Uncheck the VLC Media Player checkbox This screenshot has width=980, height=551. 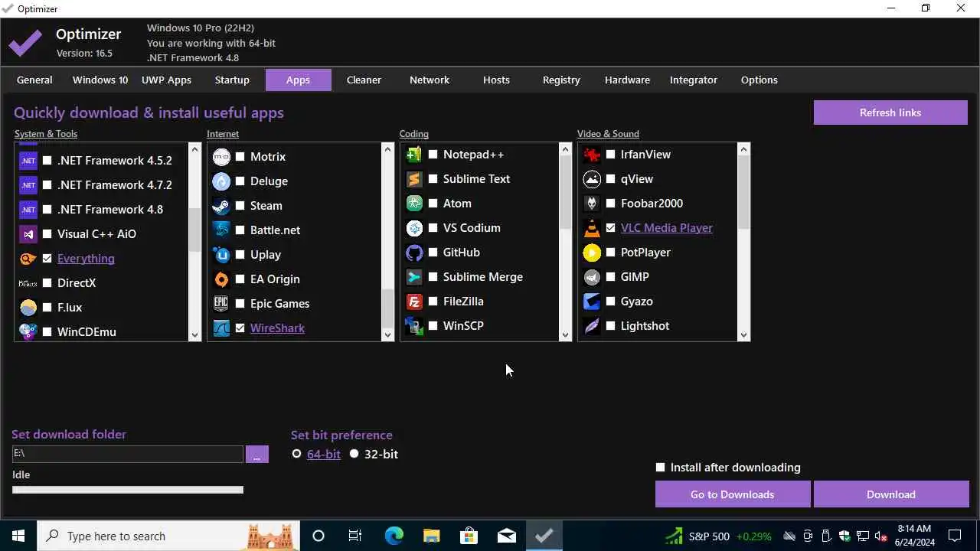coord(611,228)
